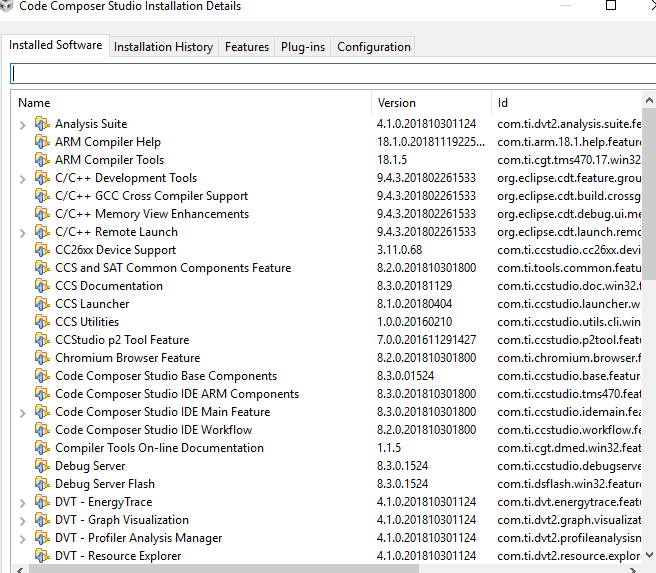The width and height of the screenshot is (656, 573).
Task: Click the CCS Utilities feature icon
Action: point(42,322)
